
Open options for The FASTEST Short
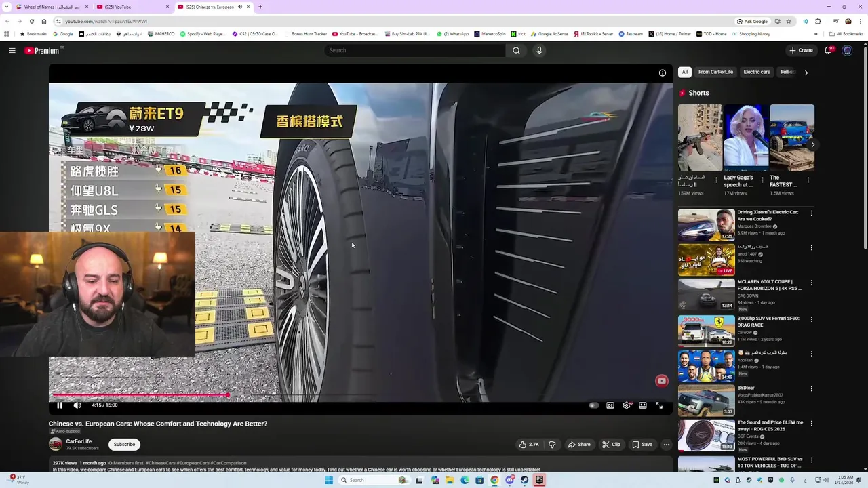click(808, 180)
